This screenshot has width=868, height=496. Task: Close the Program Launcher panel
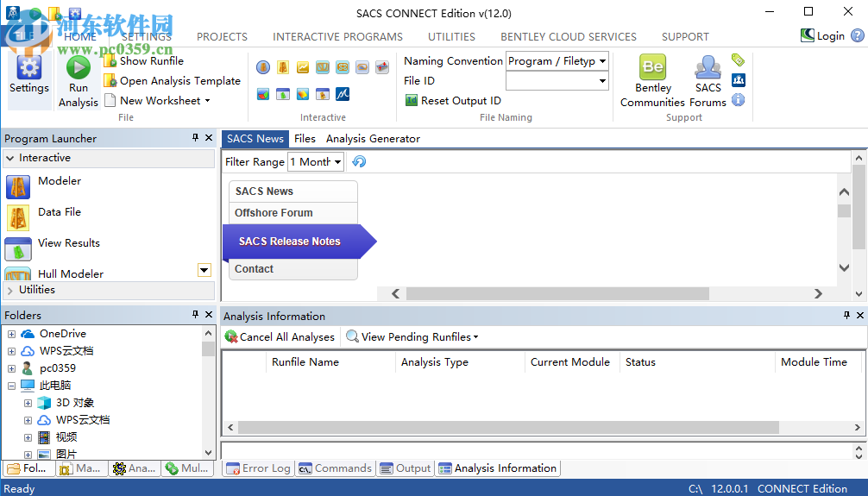point(209,138)
